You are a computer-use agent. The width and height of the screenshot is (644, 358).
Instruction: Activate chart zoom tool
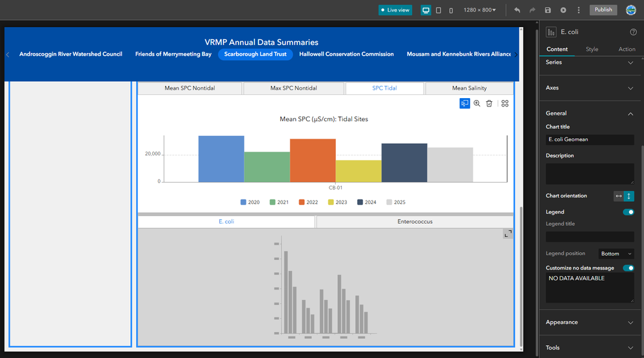coord(477,104)
